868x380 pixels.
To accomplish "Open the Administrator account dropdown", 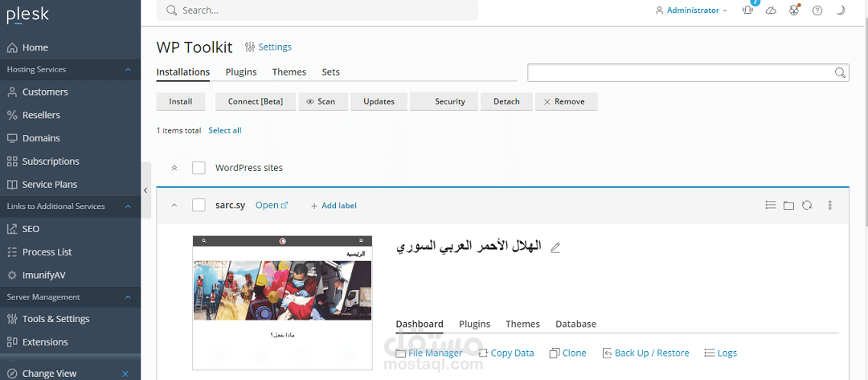I will click(x=691, y=10).
